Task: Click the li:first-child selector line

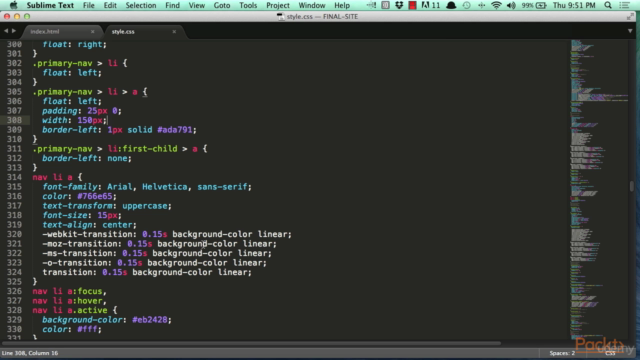Action: point(120,149)
